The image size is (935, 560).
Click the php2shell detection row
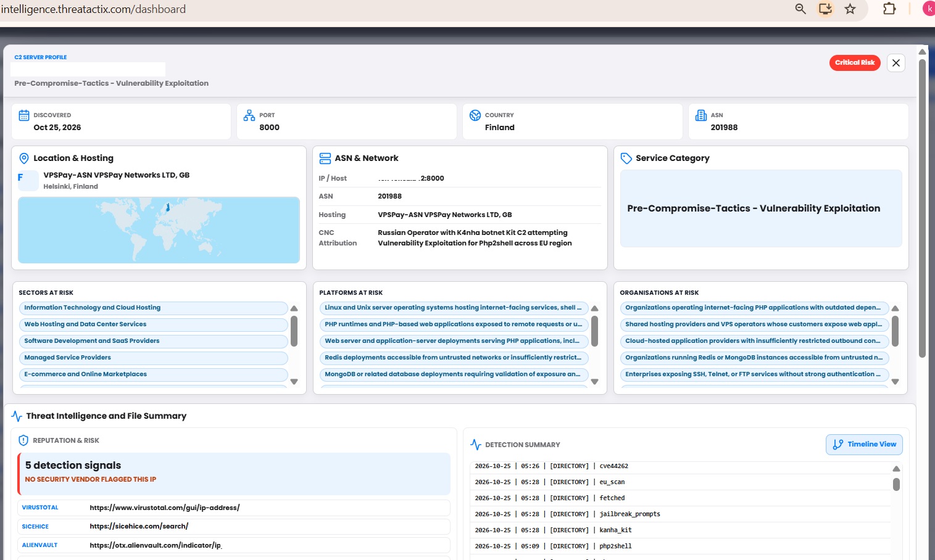pyautogui.click(x=680, y=546)
